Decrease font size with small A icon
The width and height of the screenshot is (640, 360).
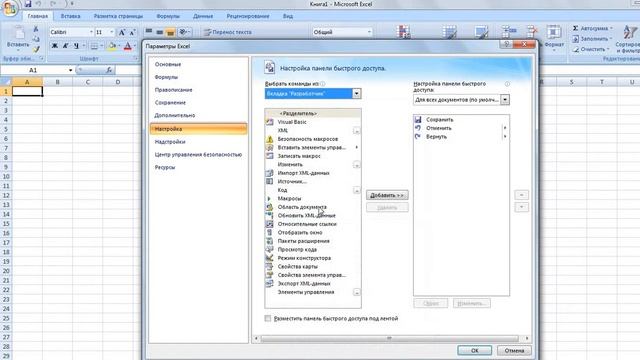point(132,32)
